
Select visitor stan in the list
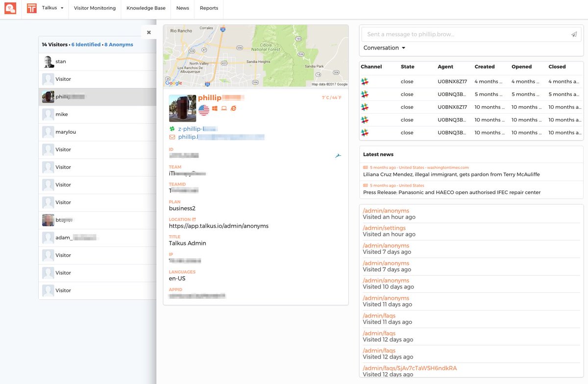point(98,62)
